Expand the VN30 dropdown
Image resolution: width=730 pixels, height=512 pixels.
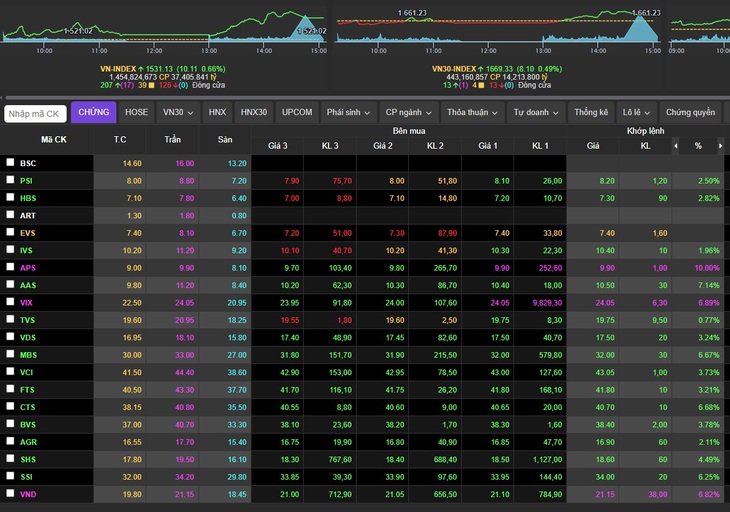tap(178, 113)
